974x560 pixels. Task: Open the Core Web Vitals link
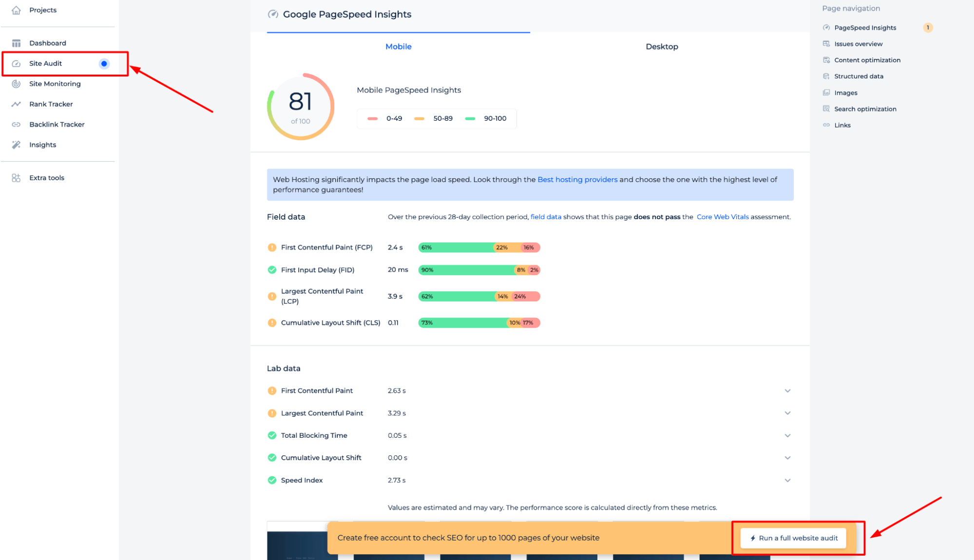[x=723, y=217]
